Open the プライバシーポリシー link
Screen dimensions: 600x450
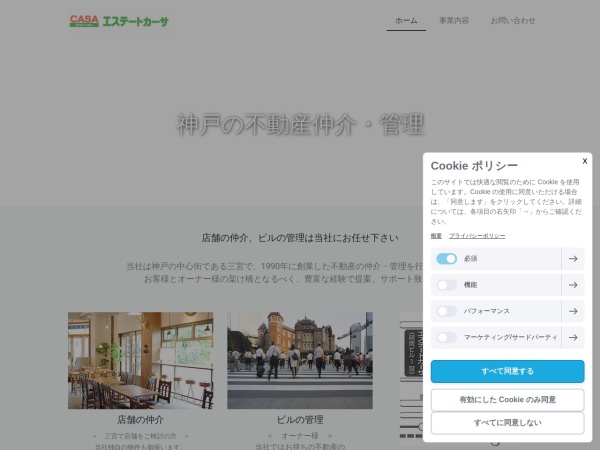click(477, 236)
